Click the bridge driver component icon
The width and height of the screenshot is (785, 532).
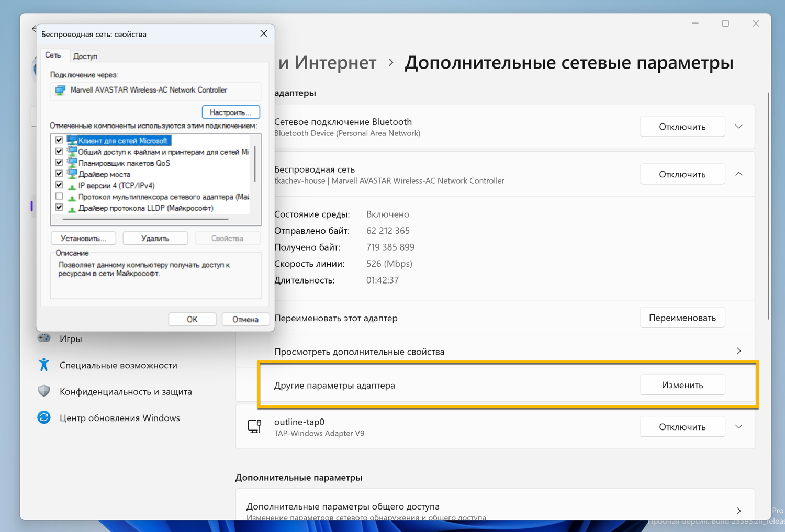72,174
